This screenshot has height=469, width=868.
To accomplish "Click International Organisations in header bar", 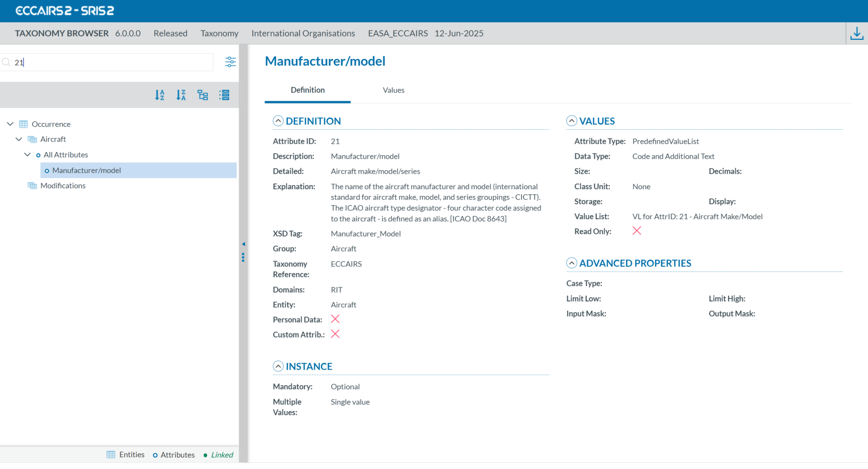I will 303,34.
